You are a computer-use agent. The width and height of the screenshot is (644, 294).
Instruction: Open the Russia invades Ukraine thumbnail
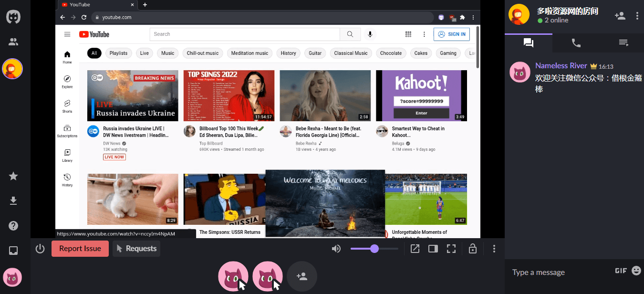tap(133, 95)
